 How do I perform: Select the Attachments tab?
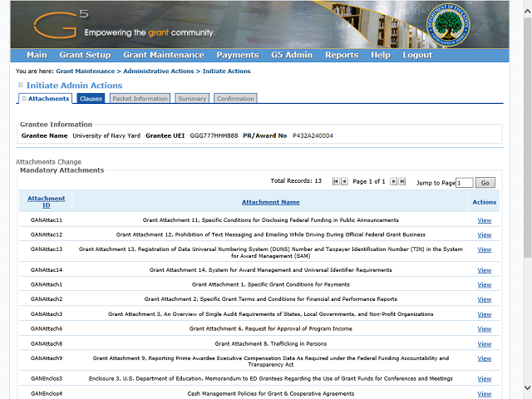point(45,98)
